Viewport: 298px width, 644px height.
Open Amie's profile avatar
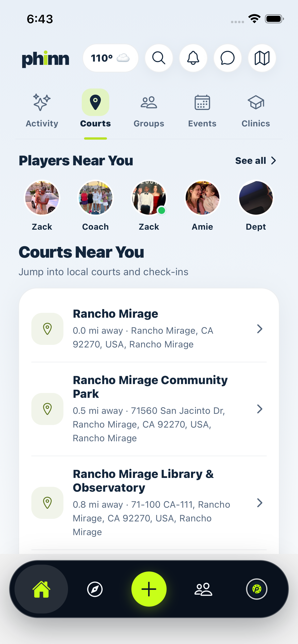pos(202,198)
